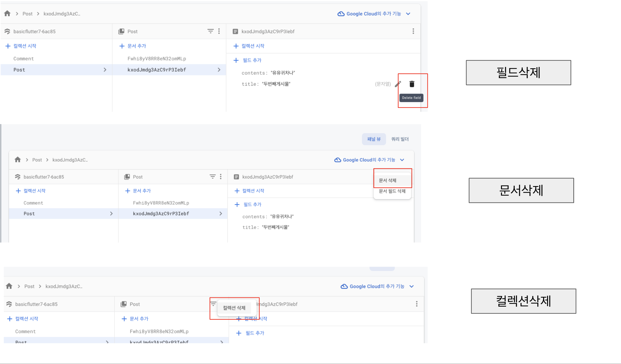Expand Google Cloud dropdown in the middle panel

(402, 160)
